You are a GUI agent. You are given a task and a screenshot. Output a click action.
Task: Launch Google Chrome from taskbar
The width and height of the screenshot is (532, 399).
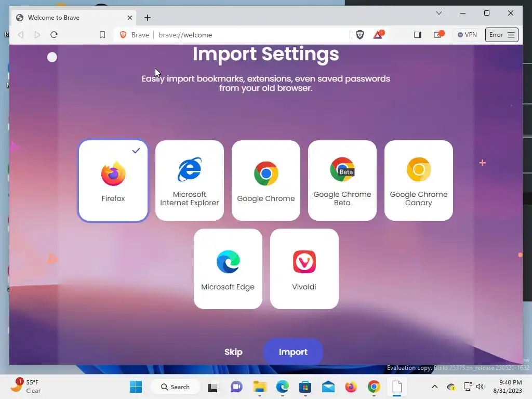pos(374,387)
